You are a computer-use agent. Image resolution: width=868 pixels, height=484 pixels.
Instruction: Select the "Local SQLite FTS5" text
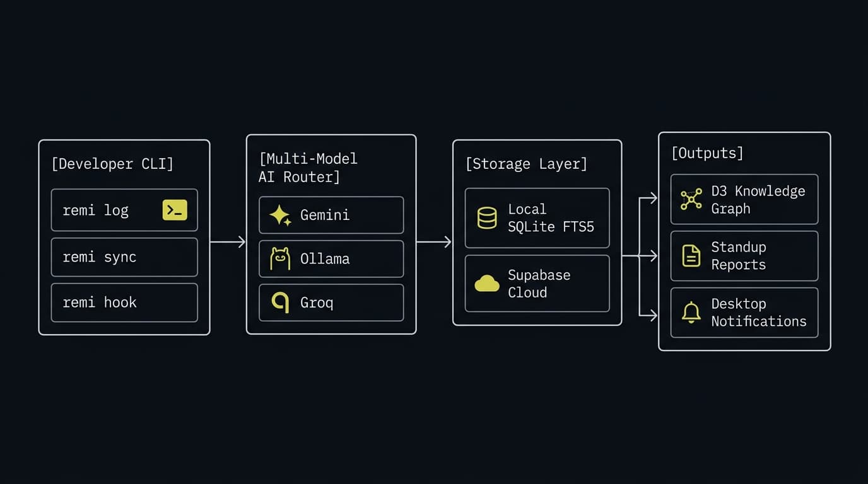click(551, 218)
